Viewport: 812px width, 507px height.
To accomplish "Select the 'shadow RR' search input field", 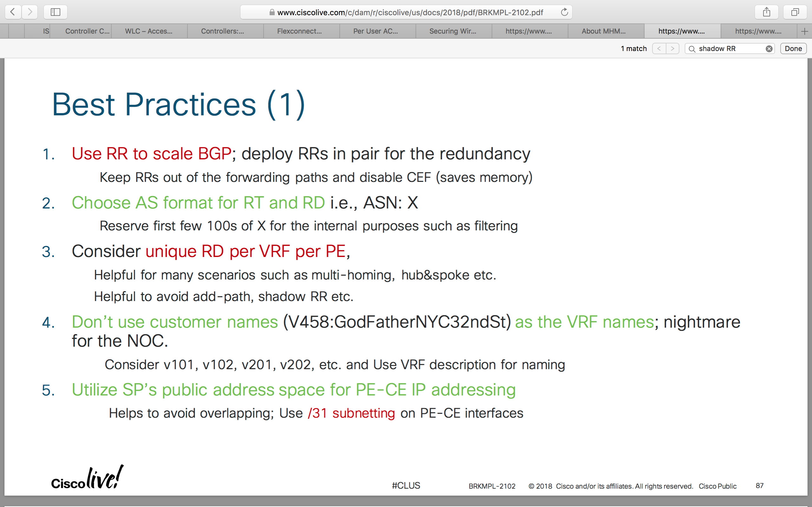I will 728,49.
